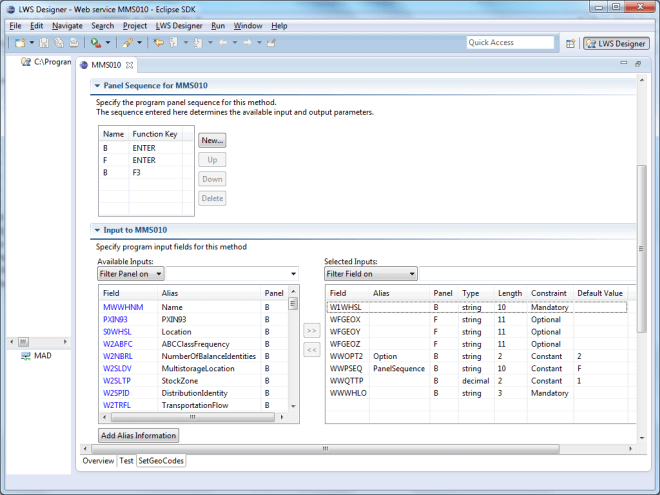Click the Quick Access search field

pyautogui.click(x=510, y=43)
